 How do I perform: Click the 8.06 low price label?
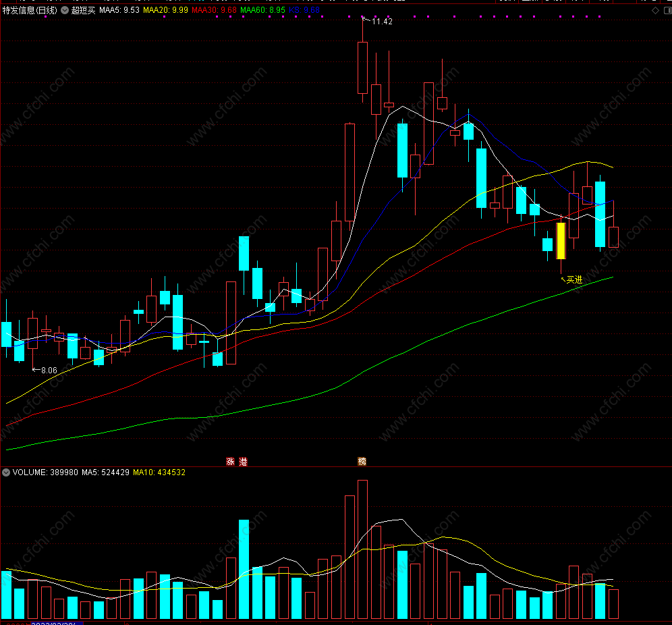(x=49, y=371)
